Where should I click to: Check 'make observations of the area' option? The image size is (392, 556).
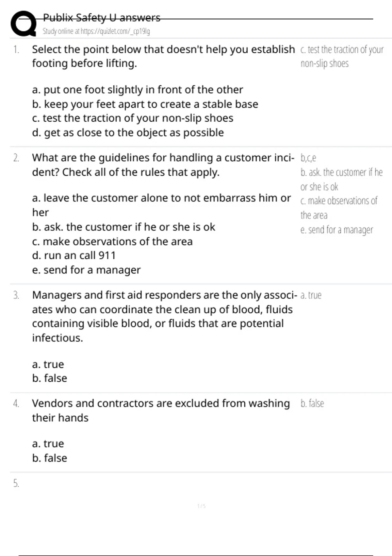112,241
